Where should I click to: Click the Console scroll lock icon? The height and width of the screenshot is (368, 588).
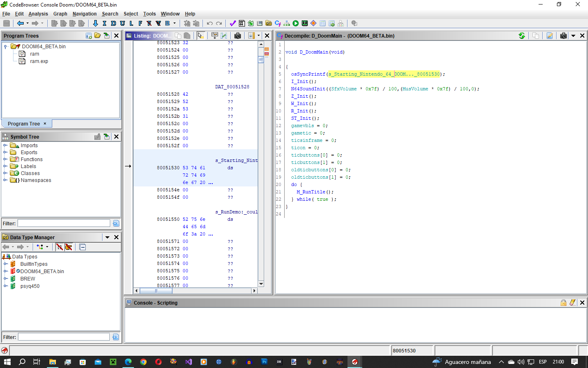(563, 303)
